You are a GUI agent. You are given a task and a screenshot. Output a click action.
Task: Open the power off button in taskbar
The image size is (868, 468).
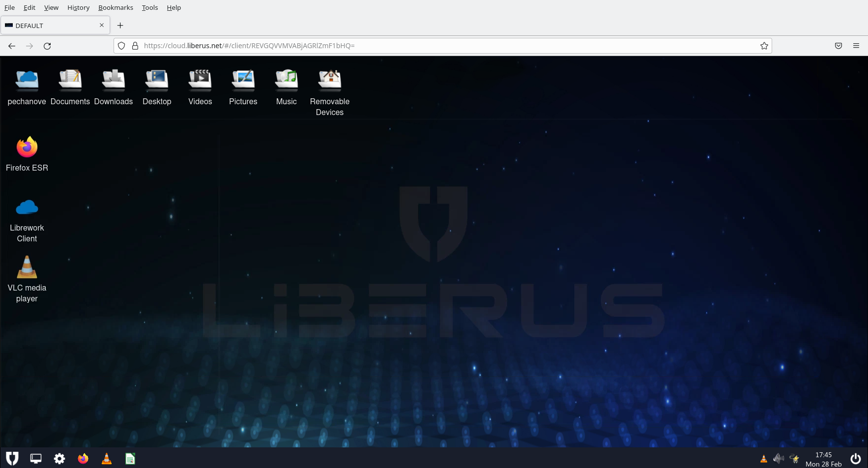point(856,459)
